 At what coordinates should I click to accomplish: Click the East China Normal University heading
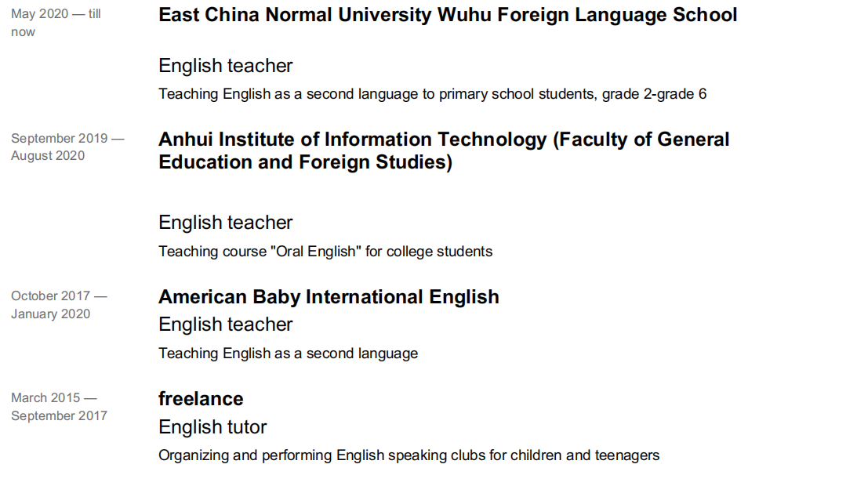click(447, 15)
